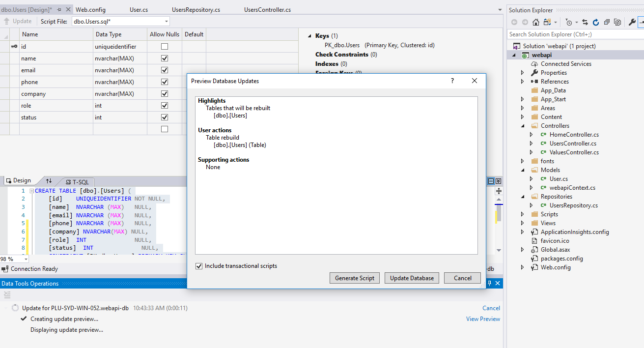Click the primary key icon beside id row
Screen dimensions: 644x348
14,47
